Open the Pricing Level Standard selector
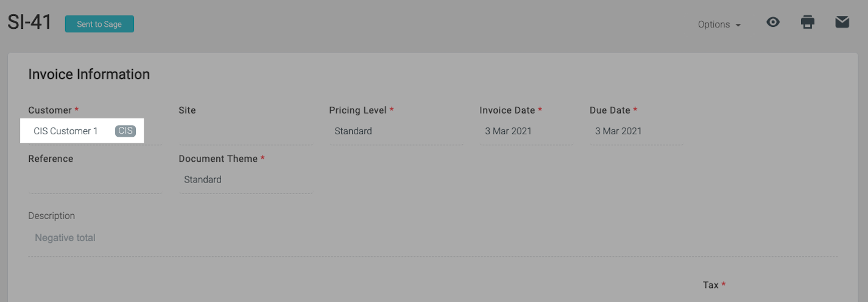868x302 pixels. pyautogui.click(x=396, y=131)
